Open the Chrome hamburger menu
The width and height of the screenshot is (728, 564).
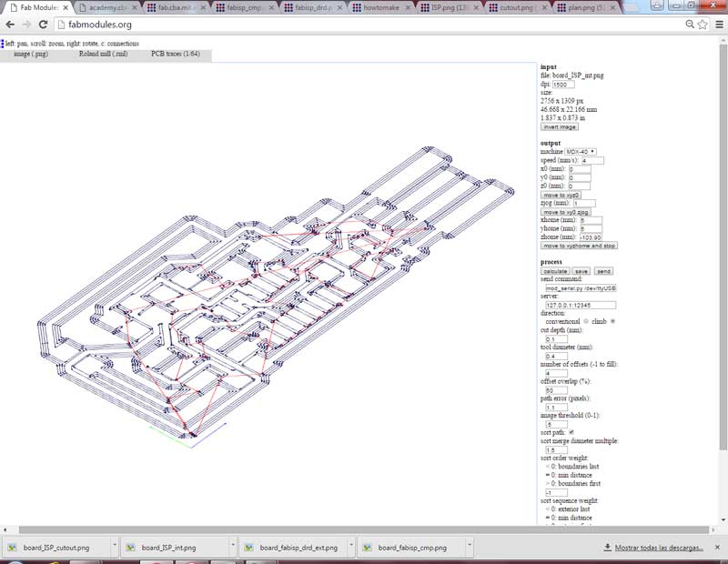(x=719, y=25)
